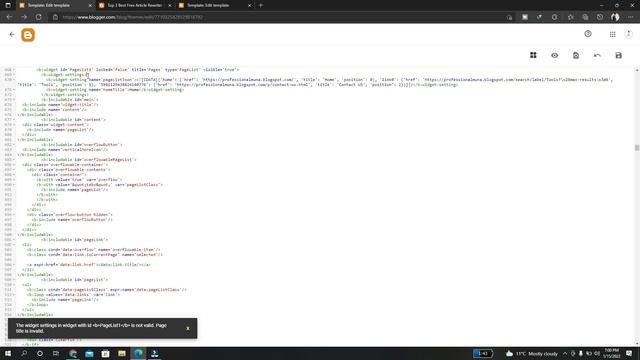Click the green extension icon in toolbar
This screenshot has width=640, height=360.
click(x=539, y=17)
